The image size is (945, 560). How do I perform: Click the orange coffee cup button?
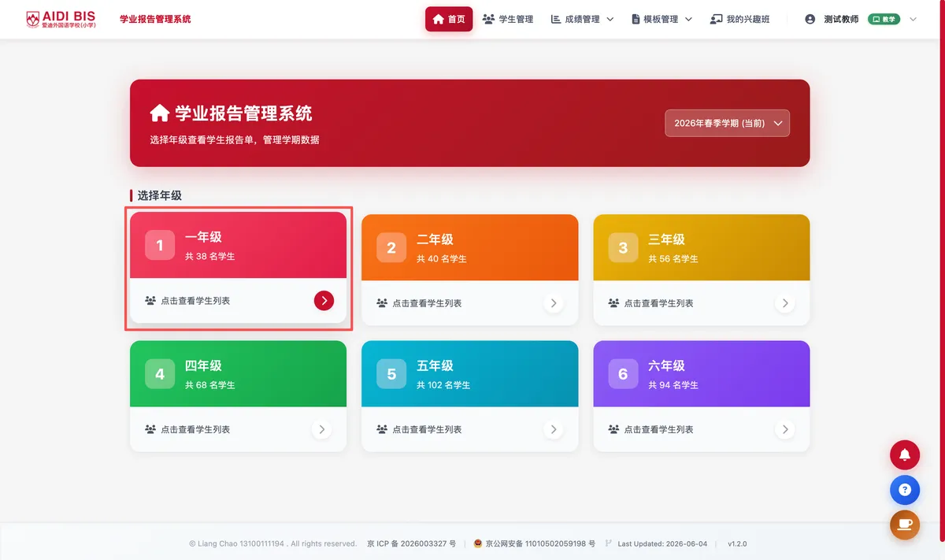click(905, 525)
